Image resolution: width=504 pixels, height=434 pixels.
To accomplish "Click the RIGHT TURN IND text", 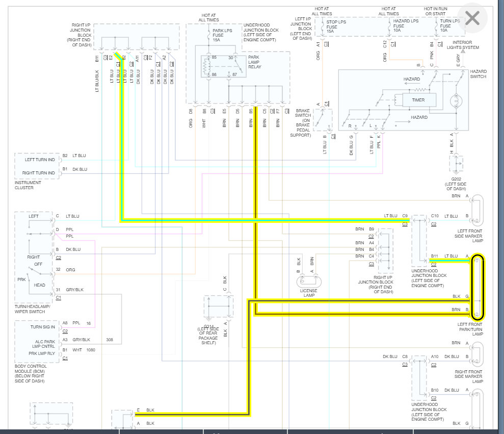I will click(x=39, y=173).
